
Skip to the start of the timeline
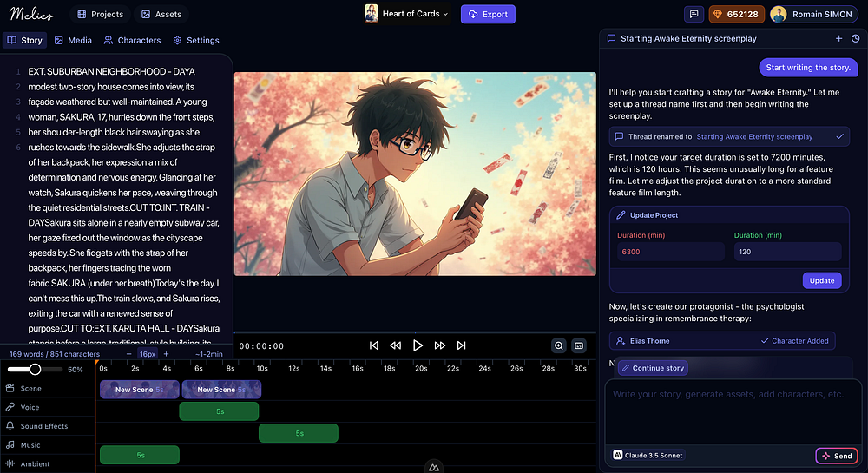(x=373, y=345)
